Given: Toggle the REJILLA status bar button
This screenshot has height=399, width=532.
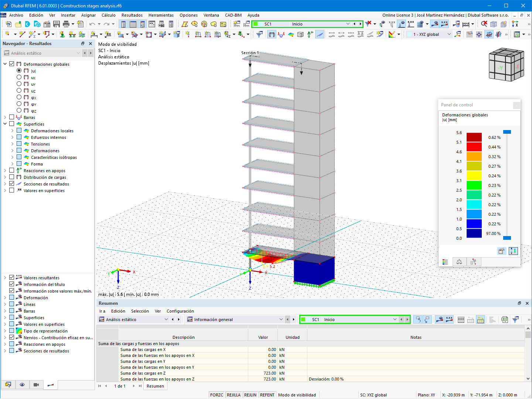Looking at the screenshot, I should point(233,395).
